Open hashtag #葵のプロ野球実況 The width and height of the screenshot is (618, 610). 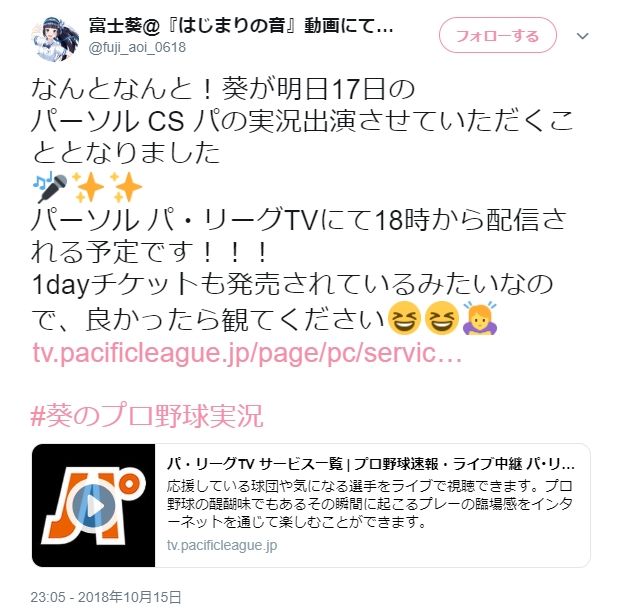pyautogui.click(x=147, y=415)
